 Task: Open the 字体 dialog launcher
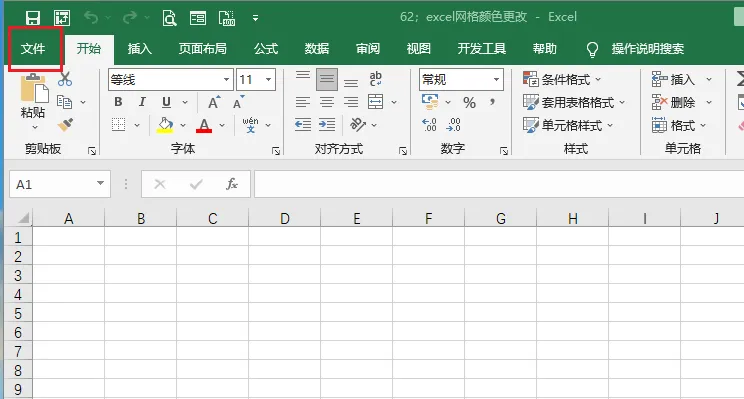tap(276, 151)
